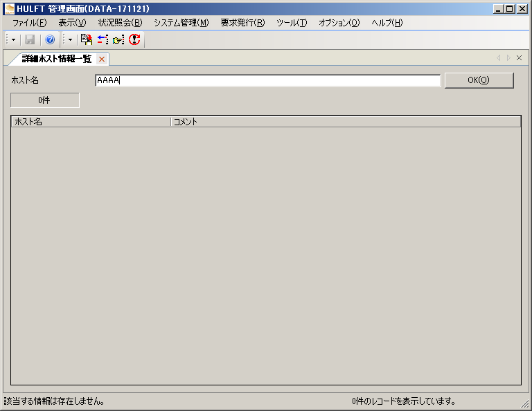The height and width of the screenshot is (411, 532).
Task: Open help via blue question mark icon
Action: click(x=50, y=39)
